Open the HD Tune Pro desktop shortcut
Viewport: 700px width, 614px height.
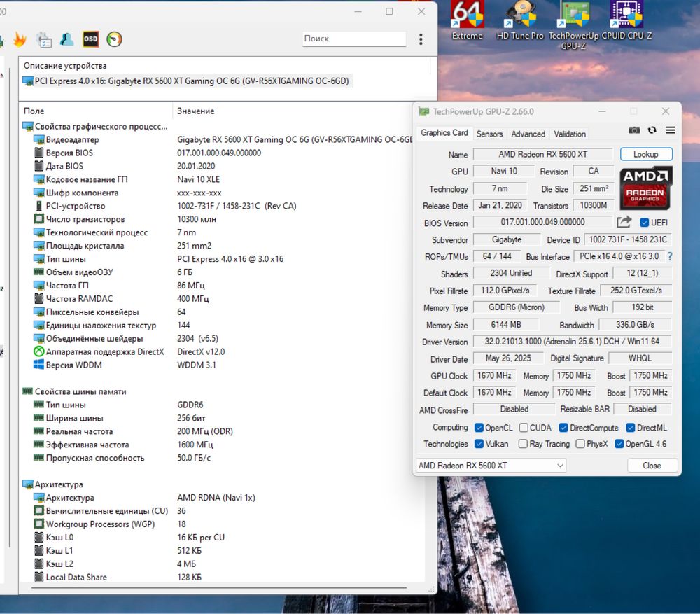[521, 20]
